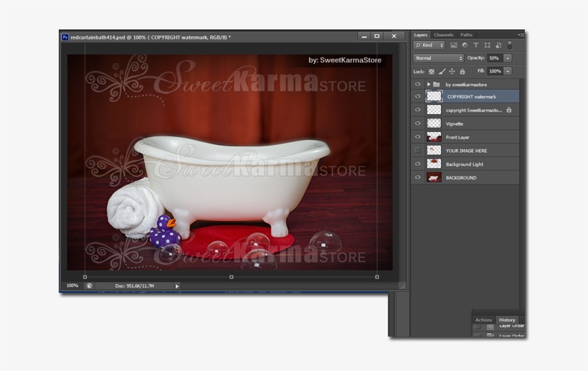Open the Normal blend mode dropdown
The width and height of the screenshot is (588, 371).
(x=438, y=58)
